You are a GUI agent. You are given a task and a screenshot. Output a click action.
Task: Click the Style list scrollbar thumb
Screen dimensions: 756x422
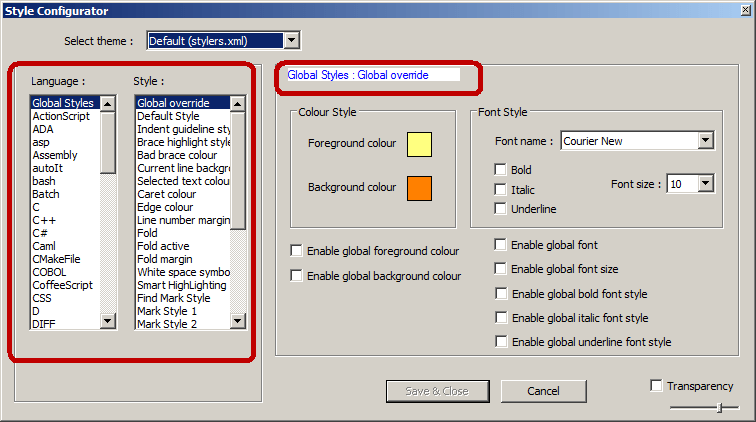[x=237, y=170]
